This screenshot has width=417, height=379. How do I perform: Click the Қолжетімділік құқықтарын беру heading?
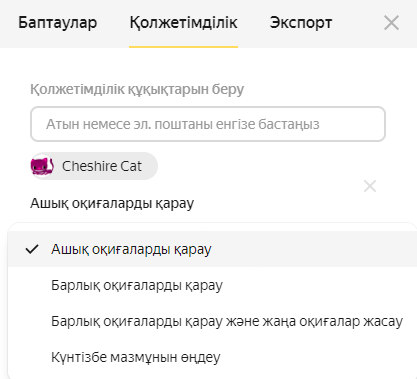[137, 89]
